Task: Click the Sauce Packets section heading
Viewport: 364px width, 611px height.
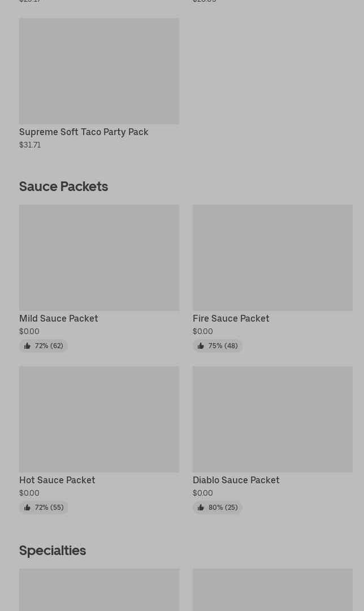Action: tap(63, 186)
